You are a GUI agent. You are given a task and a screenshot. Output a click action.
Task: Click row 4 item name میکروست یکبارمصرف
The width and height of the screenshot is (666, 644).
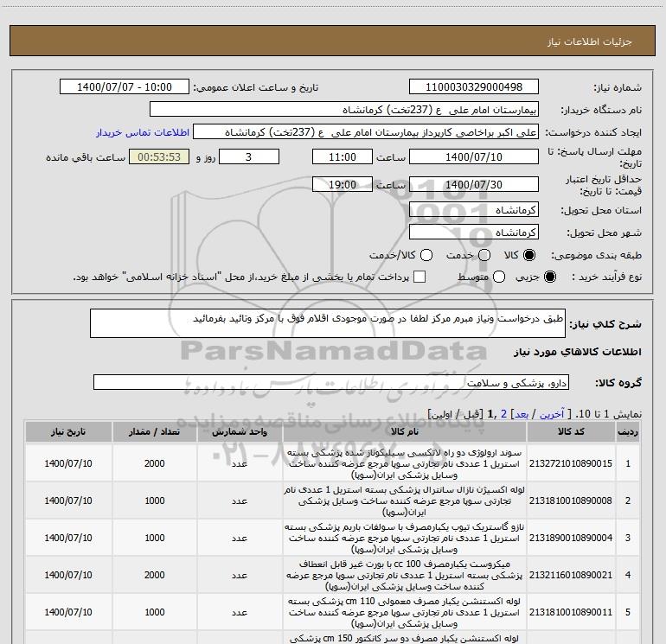tap(405, 575)
